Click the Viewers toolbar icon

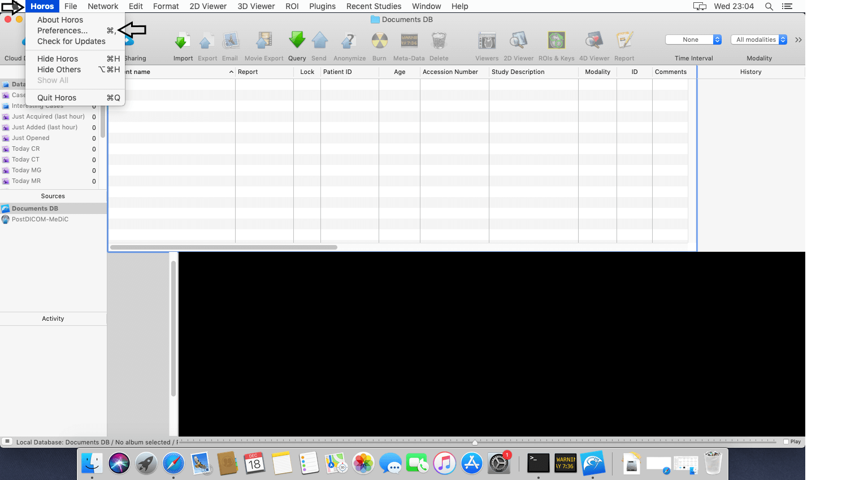(x=487, y=41)
